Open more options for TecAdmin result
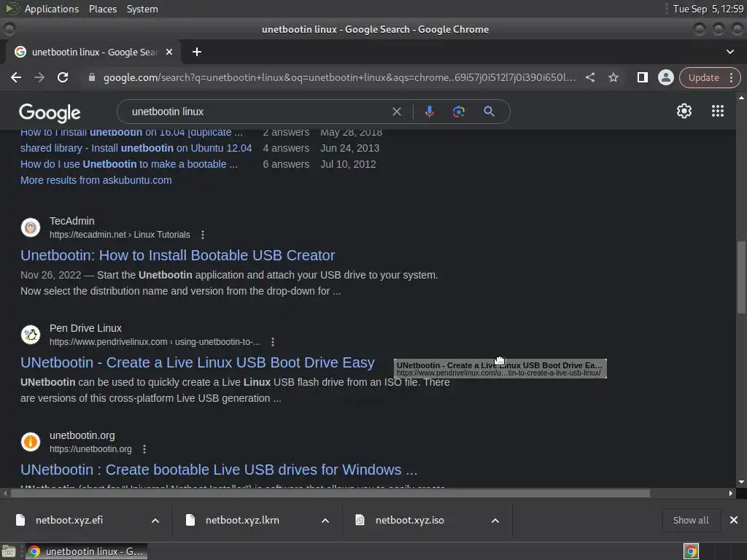Image resolution: width=747 pixels, height=560 pixels. [x=203, y=235]
